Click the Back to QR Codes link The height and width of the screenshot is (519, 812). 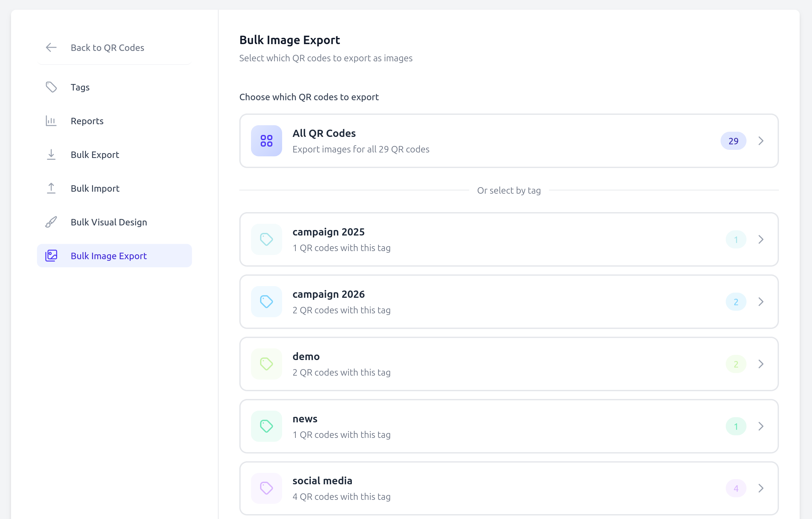107,48
